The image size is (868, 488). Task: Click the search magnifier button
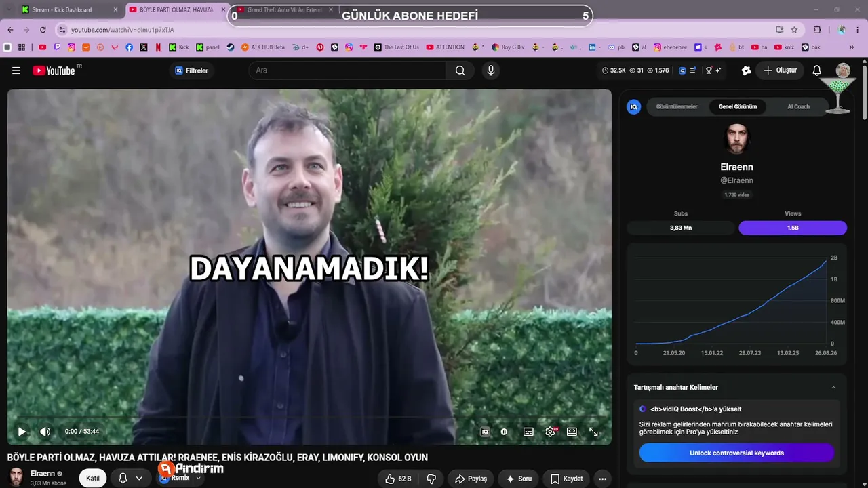[460, 70]
